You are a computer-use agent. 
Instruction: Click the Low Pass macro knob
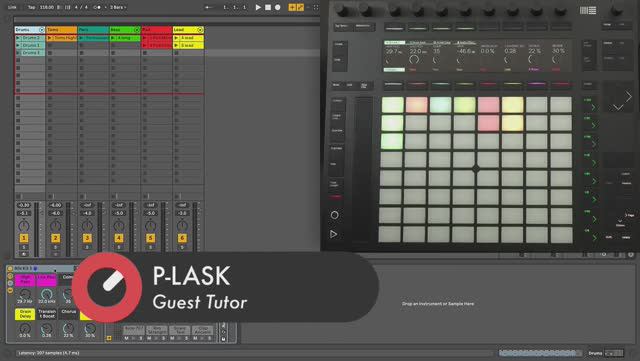pos(47,294)
